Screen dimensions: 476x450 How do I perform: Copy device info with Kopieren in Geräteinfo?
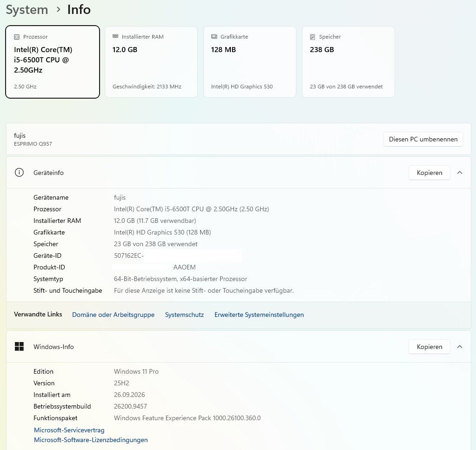point(429,173)
